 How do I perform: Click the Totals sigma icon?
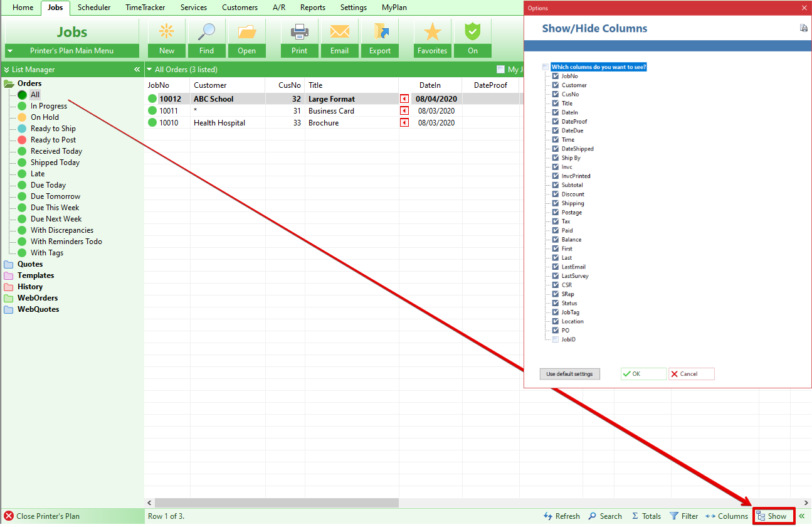click(635, 516)
